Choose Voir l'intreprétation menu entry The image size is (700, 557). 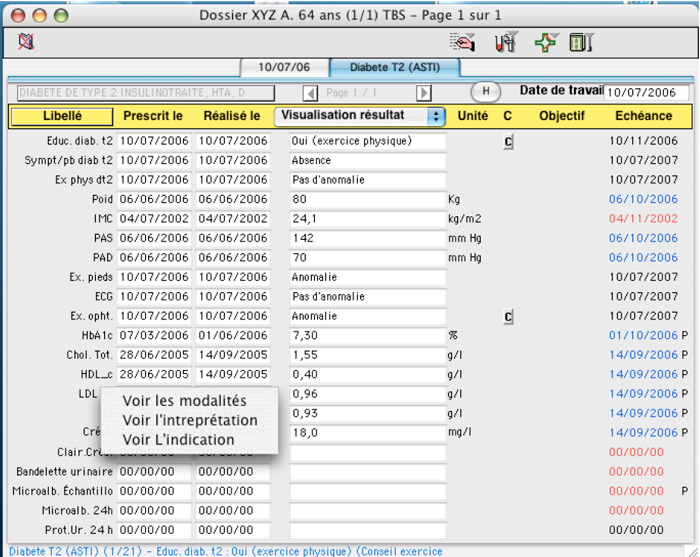(190, 420)
